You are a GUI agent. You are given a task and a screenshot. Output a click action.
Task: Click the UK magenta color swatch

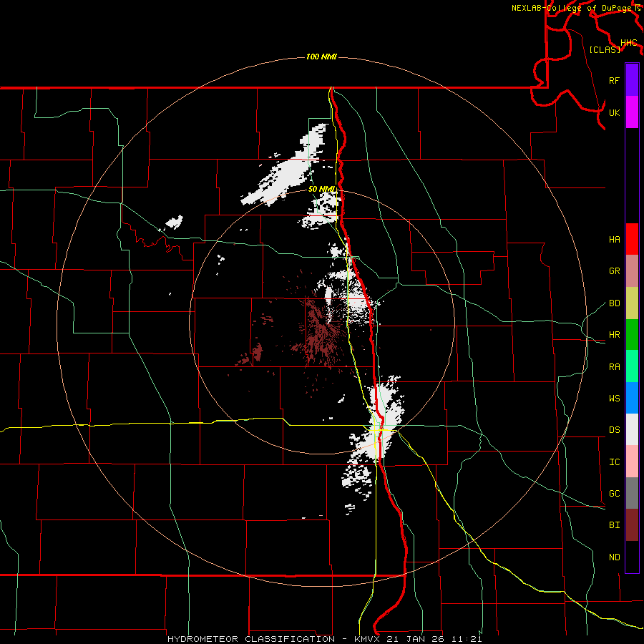click(632, 112)
